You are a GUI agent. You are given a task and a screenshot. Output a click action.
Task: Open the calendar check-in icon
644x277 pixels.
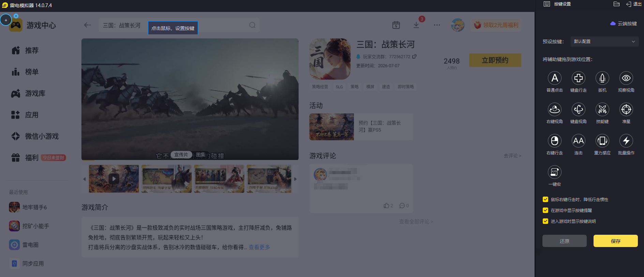click(396, 25)
